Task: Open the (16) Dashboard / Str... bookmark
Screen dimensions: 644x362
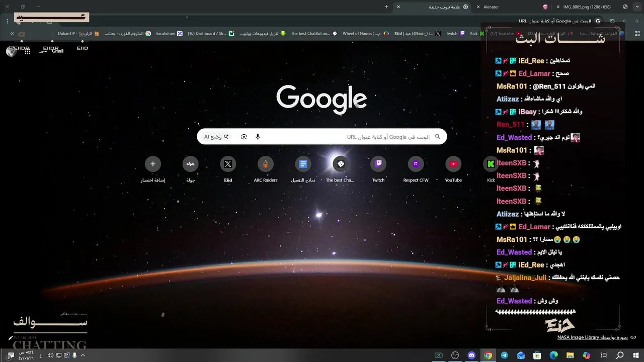Action: [211, 34]
